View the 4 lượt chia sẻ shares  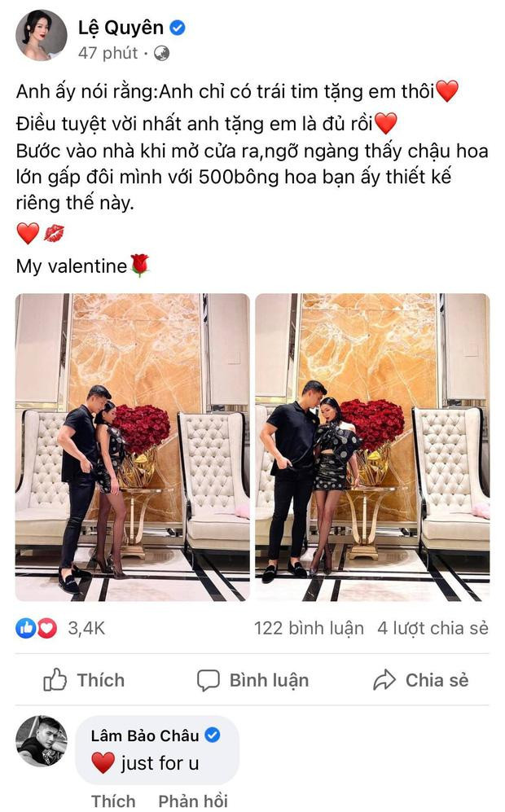tap(433, 628)
